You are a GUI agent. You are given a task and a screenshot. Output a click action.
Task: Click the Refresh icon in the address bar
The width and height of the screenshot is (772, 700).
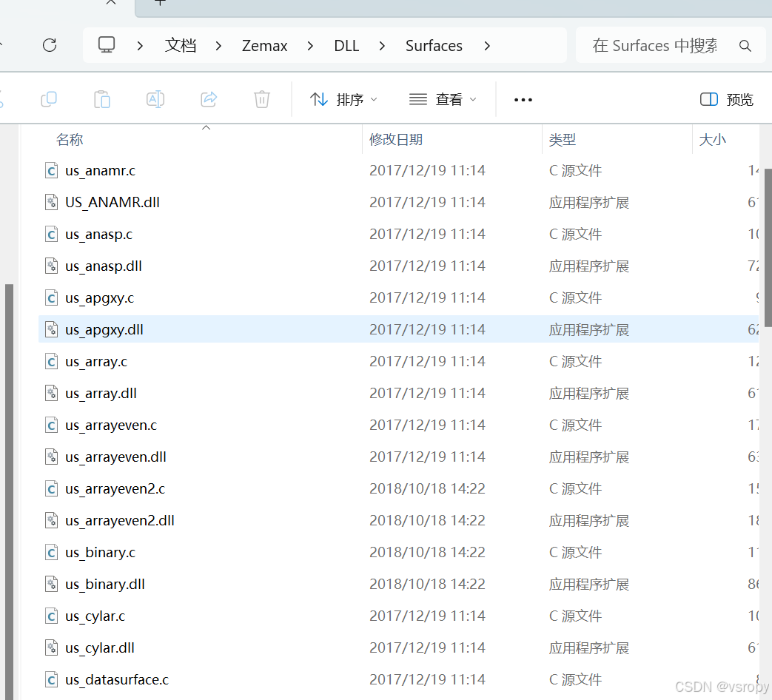tap(49, 44)
